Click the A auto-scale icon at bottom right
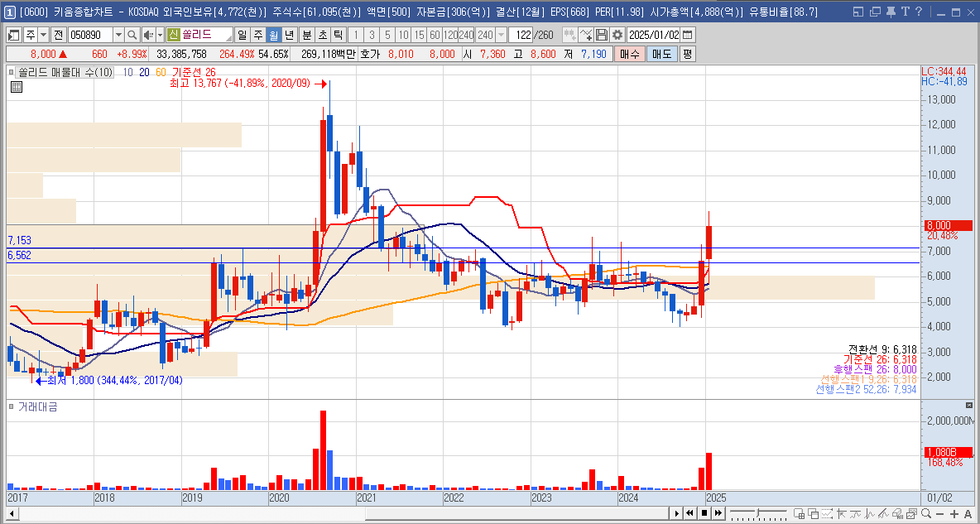 (969, 513)
